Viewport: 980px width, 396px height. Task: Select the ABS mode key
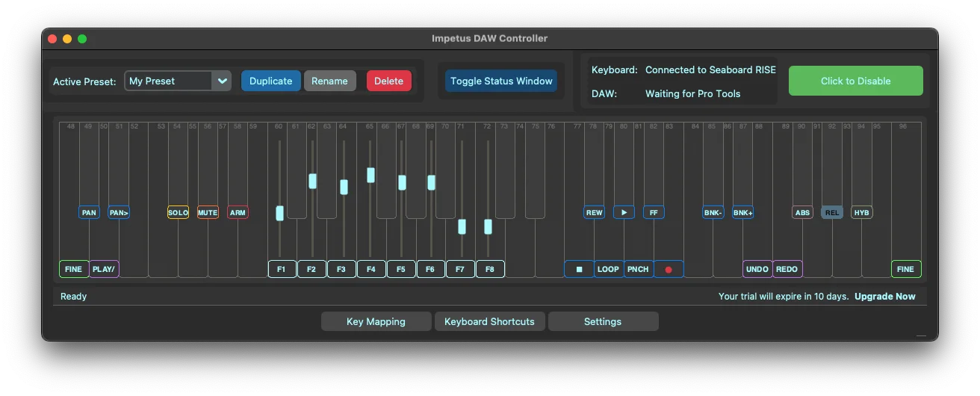coord(802,212)
